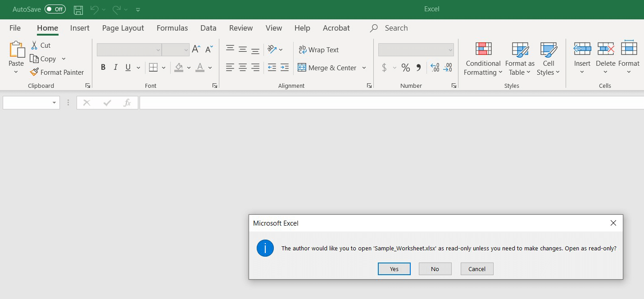The image size is (644, 299).
Task: Toggle bold formatting
Action: tap(103, 67)
